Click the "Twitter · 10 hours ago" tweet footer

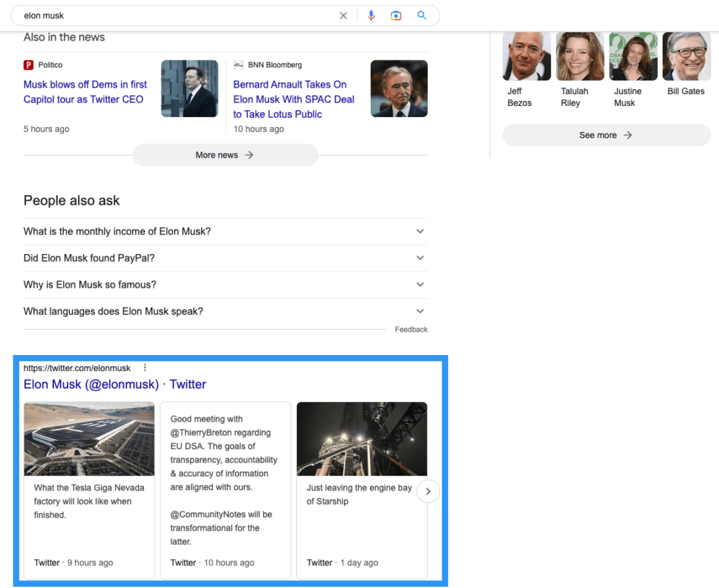[x=212, y=562]
